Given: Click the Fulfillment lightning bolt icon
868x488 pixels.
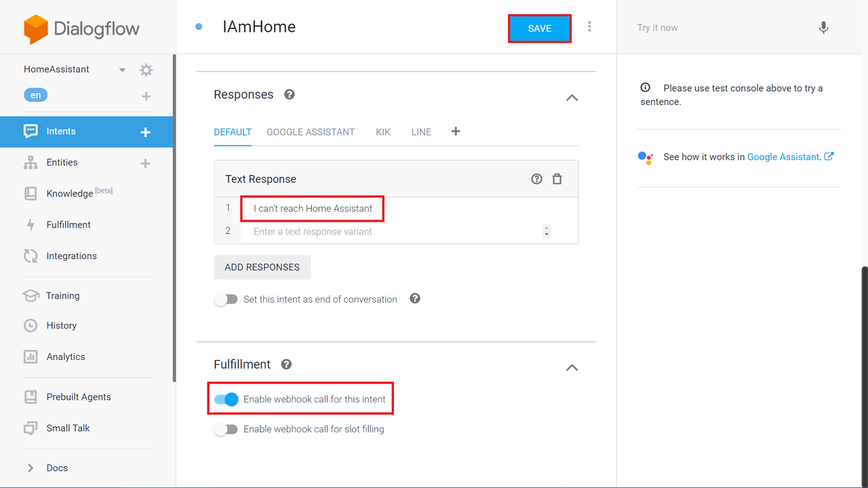Looking at the screenshot, I should tap(31, 225).
